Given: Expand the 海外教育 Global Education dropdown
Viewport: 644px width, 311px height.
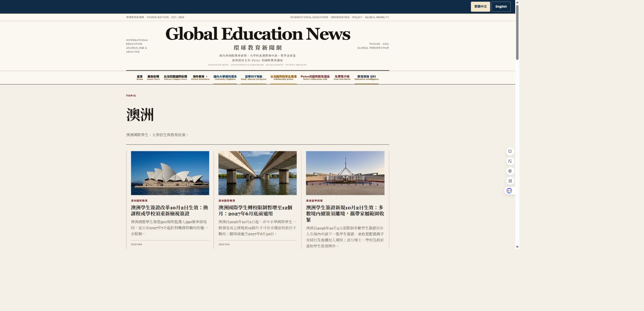Looking at the screenshot, I should pos(200,77).
